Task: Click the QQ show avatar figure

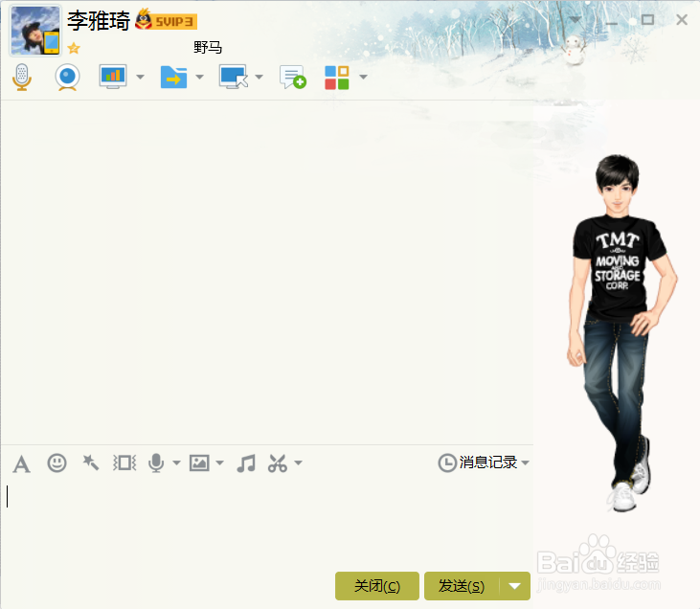Action: (x=621, y=333)
